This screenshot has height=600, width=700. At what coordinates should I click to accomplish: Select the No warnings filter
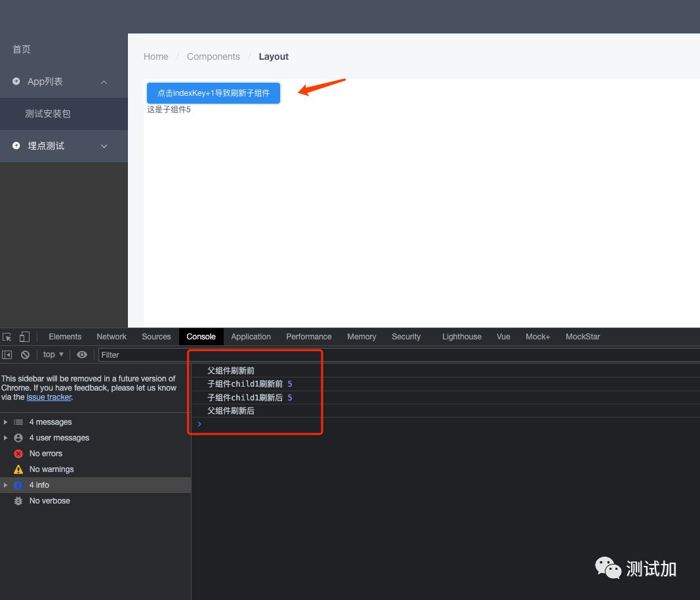(51, 469)
